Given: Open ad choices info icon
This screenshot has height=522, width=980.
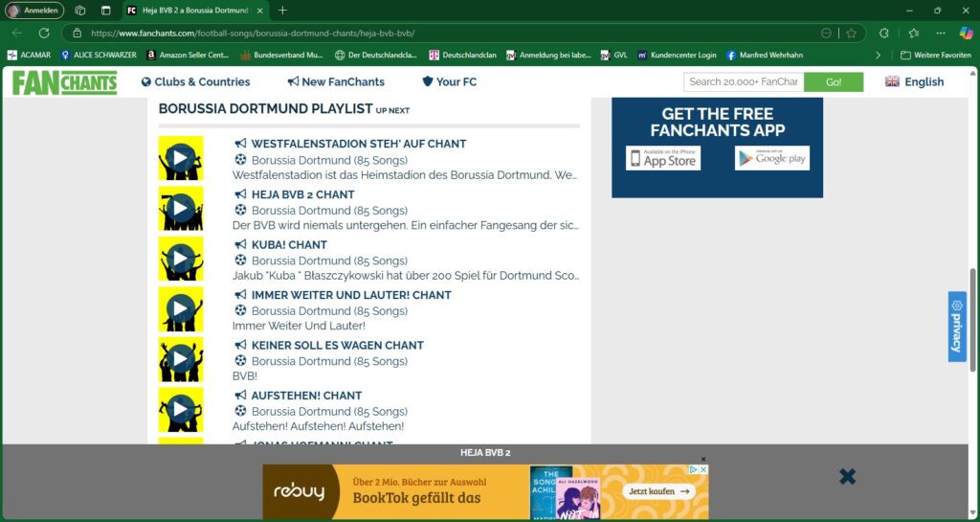Looking at the screenshot, I should 693,469.
